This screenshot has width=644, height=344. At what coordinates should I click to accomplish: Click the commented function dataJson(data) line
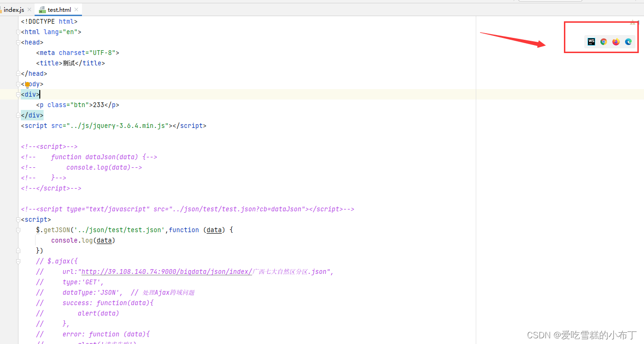(x=89, y=157)
